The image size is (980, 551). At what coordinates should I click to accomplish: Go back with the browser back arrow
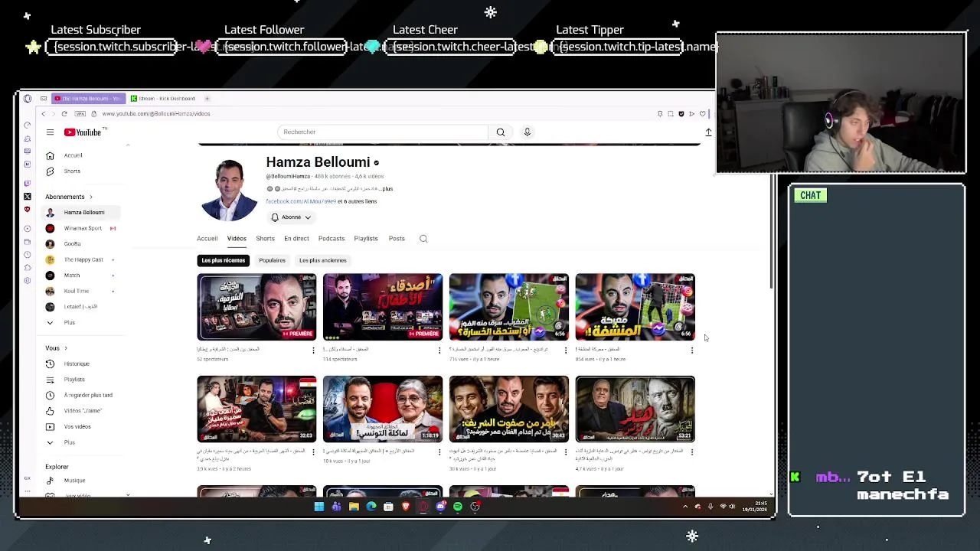pyautogui.click(x=43, y=114)
